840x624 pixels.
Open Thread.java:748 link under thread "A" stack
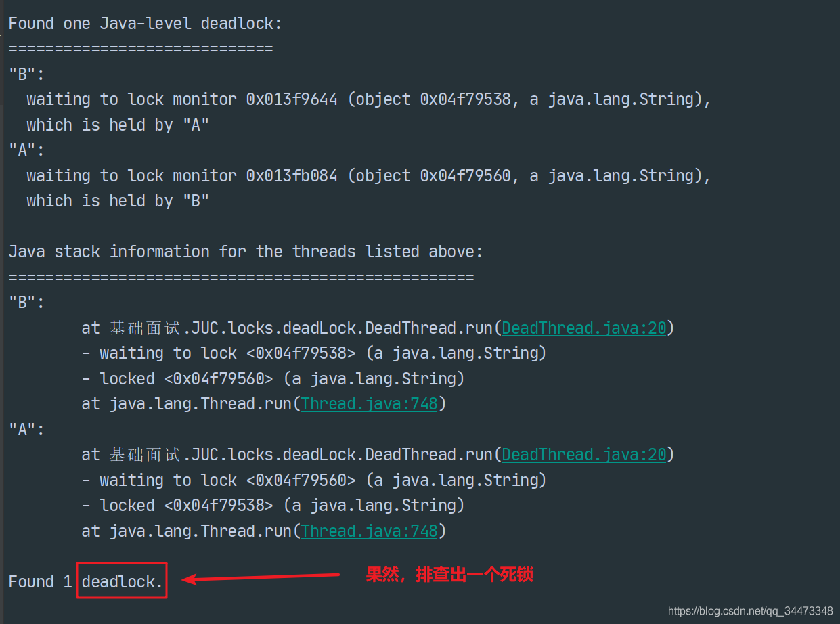[x=370, y=531]
